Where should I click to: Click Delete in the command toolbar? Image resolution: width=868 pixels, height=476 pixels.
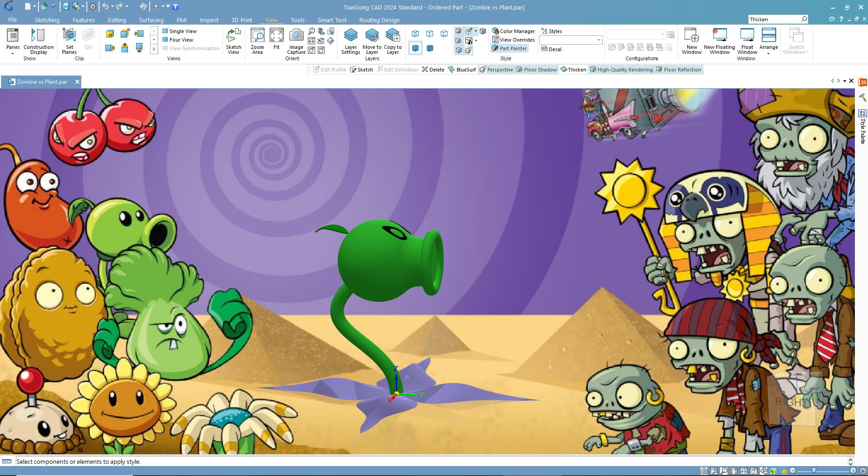(x=433, y=70)
